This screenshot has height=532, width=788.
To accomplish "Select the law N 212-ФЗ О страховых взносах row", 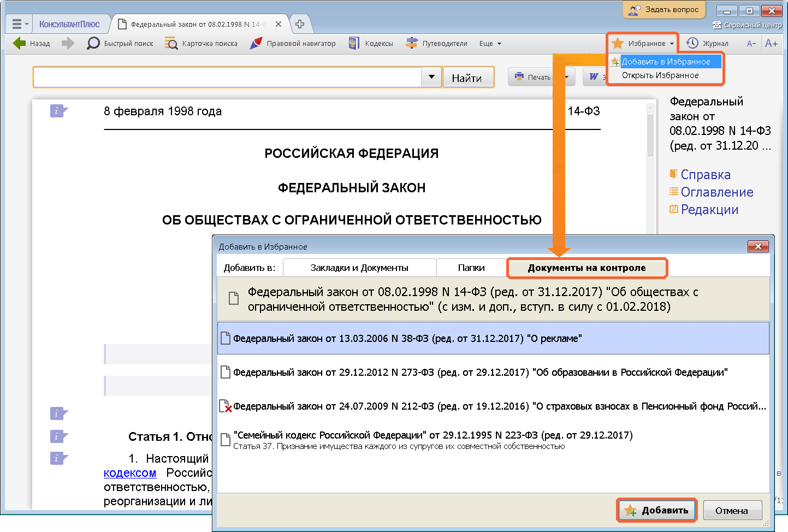I will tap(493, 406).
